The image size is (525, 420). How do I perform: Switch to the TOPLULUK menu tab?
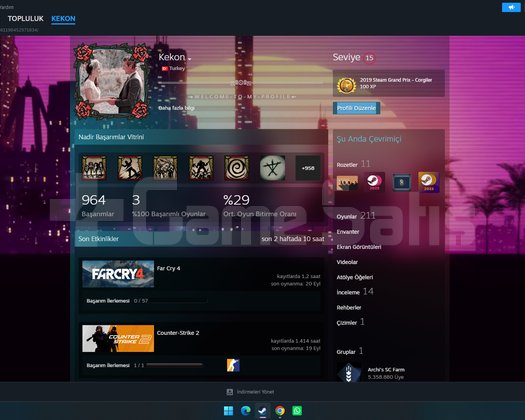click(x=25, y=19)
